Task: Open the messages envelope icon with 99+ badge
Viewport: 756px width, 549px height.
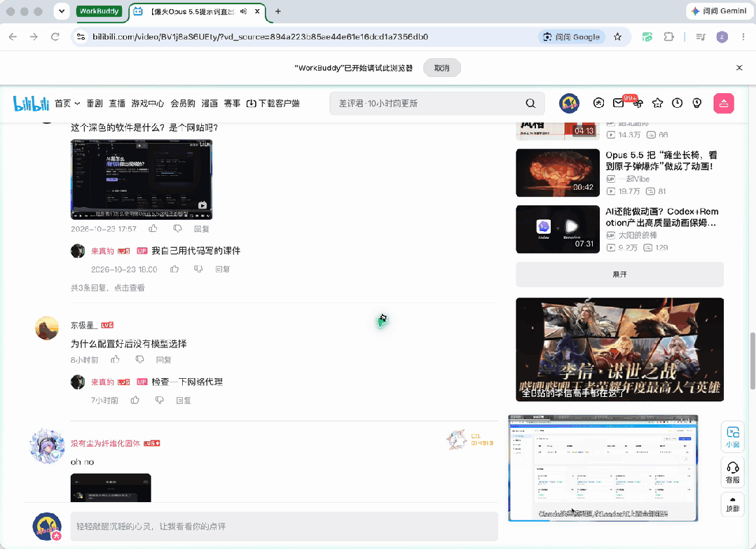Action: 618,103
